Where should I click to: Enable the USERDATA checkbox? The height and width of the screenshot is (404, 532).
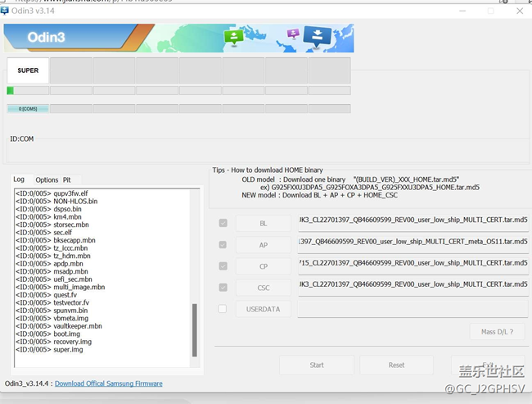click(x=223, y=309)
